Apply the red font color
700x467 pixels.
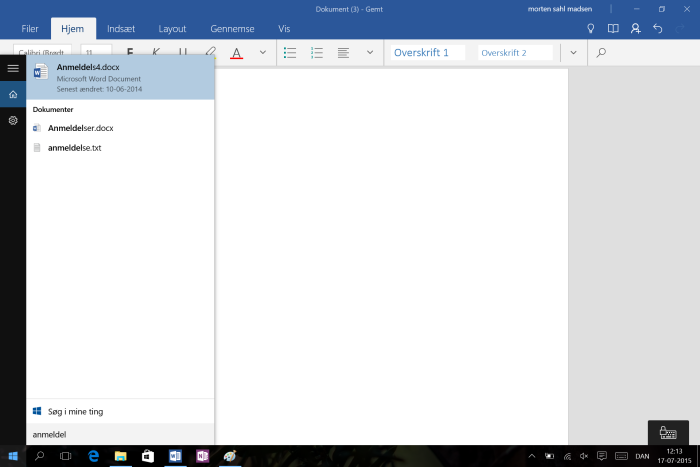(236, 53)
